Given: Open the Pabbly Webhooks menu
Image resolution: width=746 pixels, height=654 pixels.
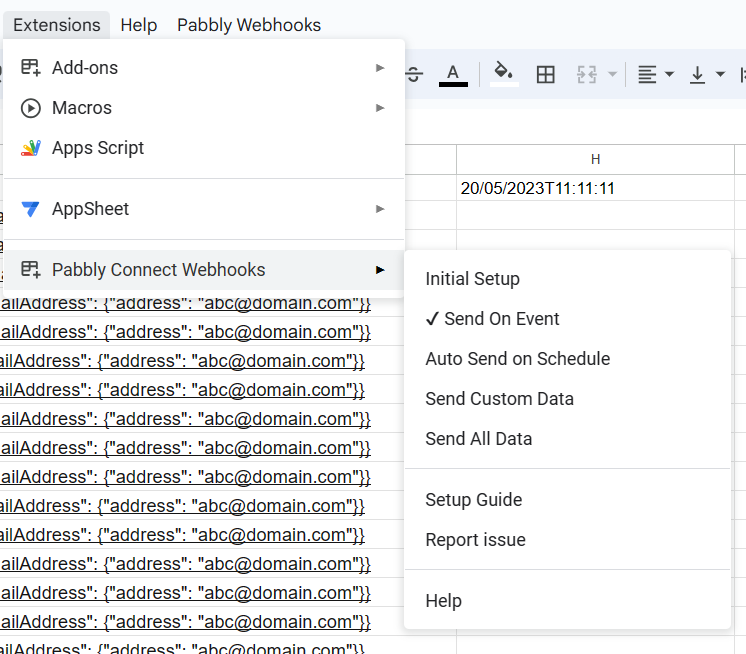Looking at the screenshot, I should click(x=249, y=25).
